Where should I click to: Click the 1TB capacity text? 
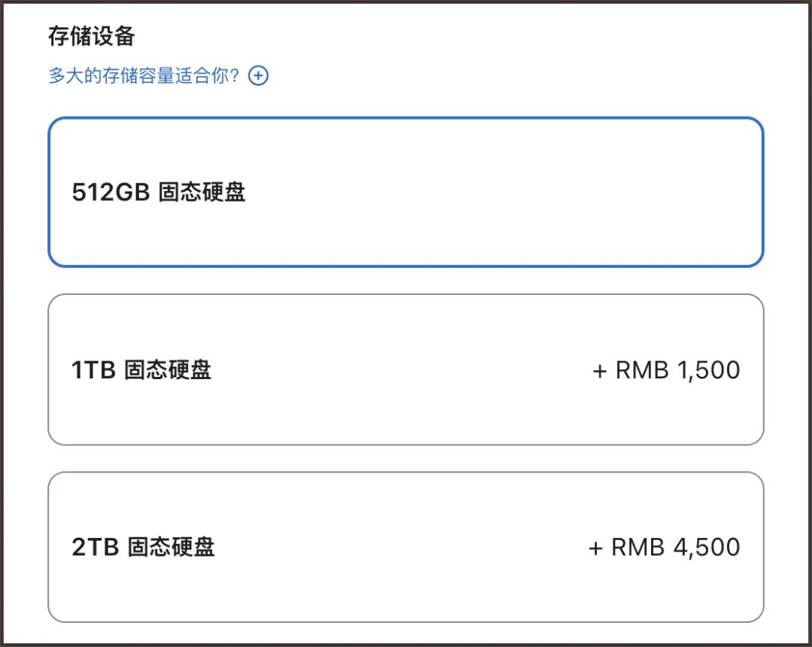tap(94, 370)
